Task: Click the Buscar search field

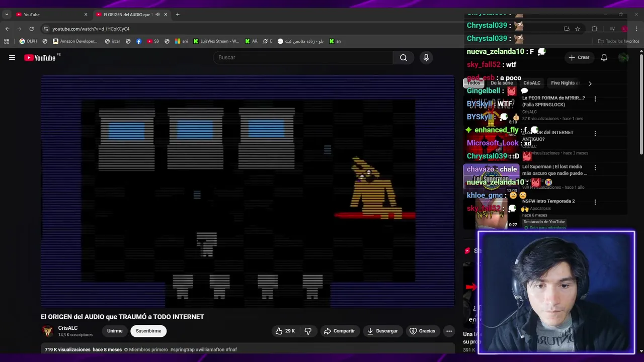Action: click(x=303, y=58)
